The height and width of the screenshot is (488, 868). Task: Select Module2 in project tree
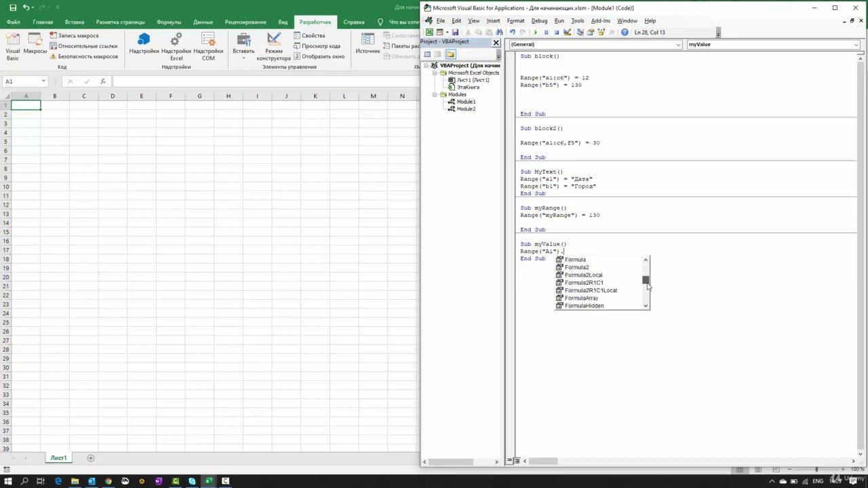coord(466,109)
